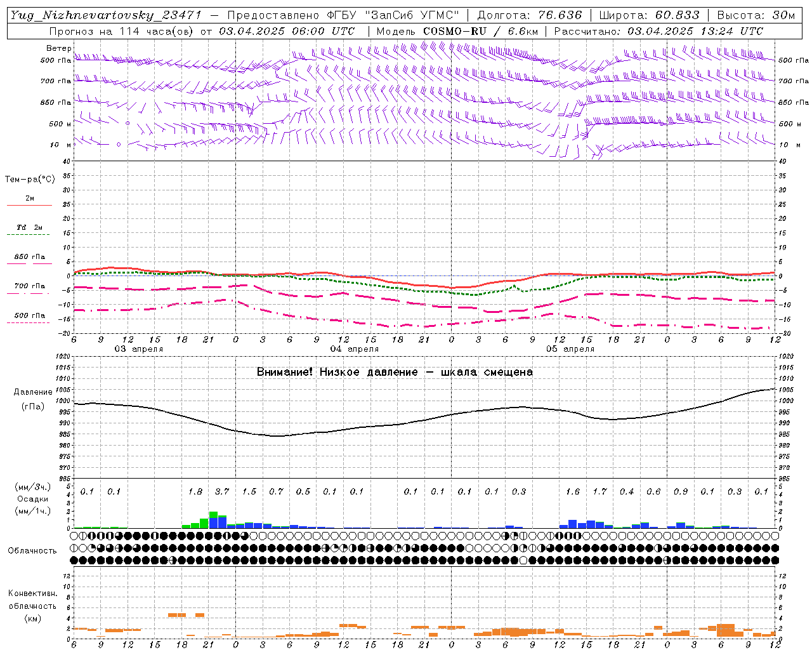Click the 0.6 precipitation value
This screenshot has width=812, height=650.
(654, 491)
